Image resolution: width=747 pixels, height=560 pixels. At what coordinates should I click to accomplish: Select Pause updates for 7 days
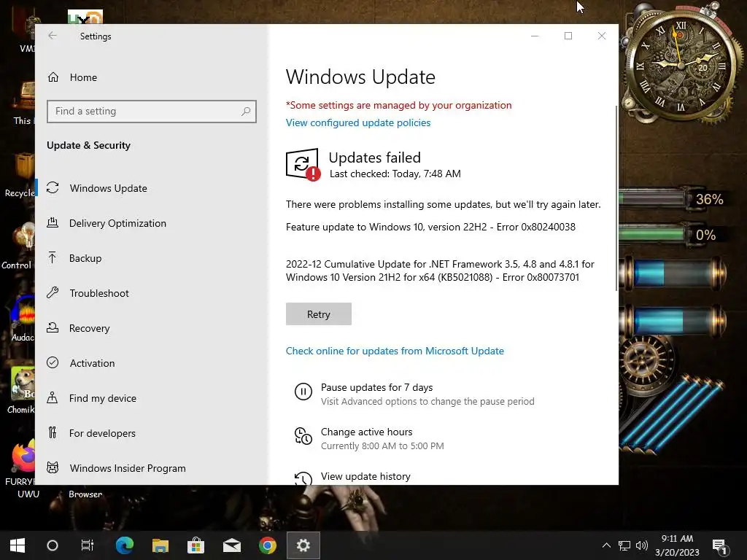point(377,388)
